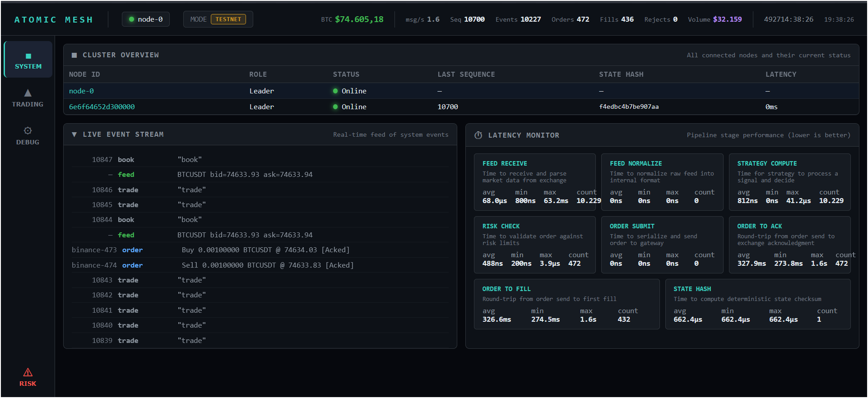Select the binance-474 Sell order row

tap(260, 265)
